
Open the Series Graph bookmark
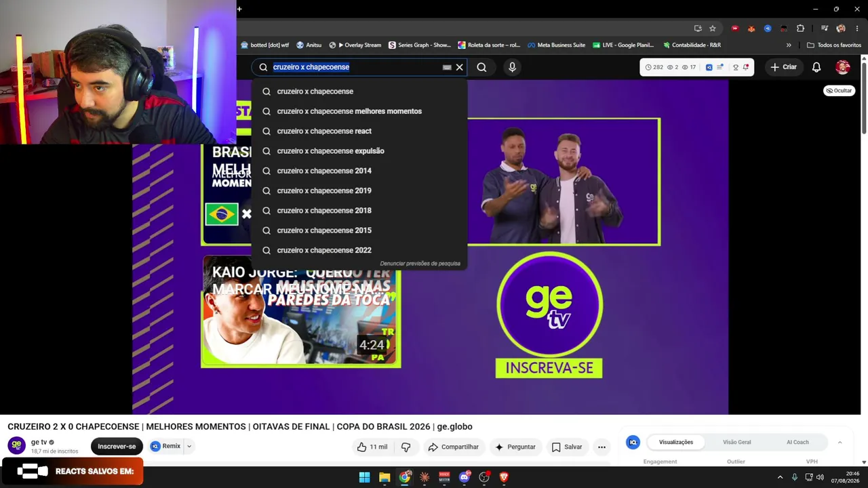pyautogui.click(x=420, y=45)
